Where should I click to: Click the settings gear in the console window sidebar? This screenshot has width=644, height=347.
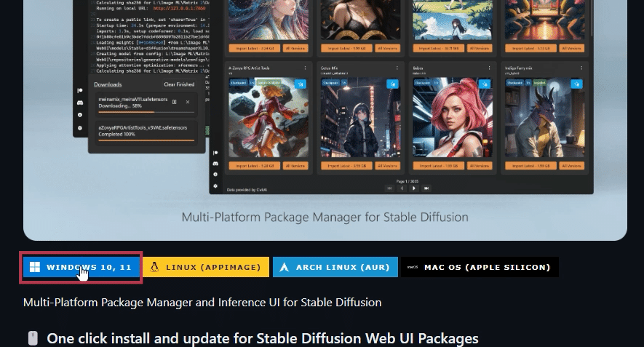80,128
